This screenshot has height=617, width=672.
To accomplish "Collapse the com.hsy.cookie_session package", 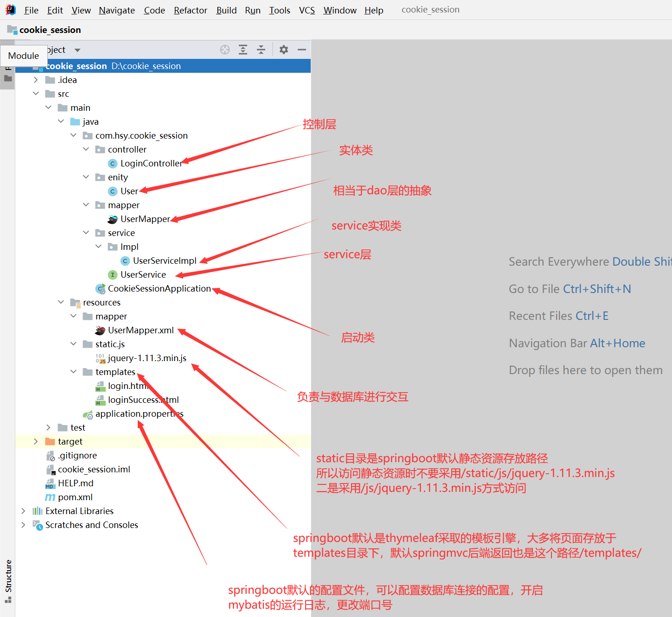I will 73,135.
